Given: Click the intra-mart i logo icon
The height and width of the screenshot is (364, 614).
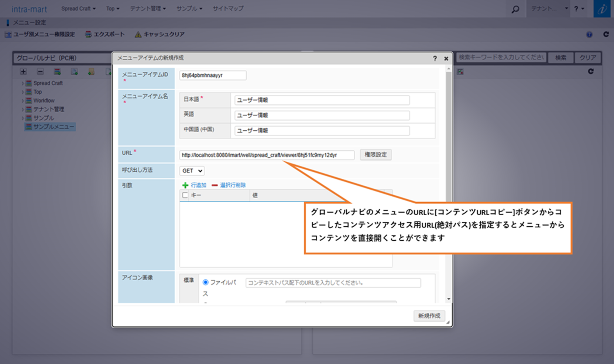Looking at the screenshot, I should point(602,9).
